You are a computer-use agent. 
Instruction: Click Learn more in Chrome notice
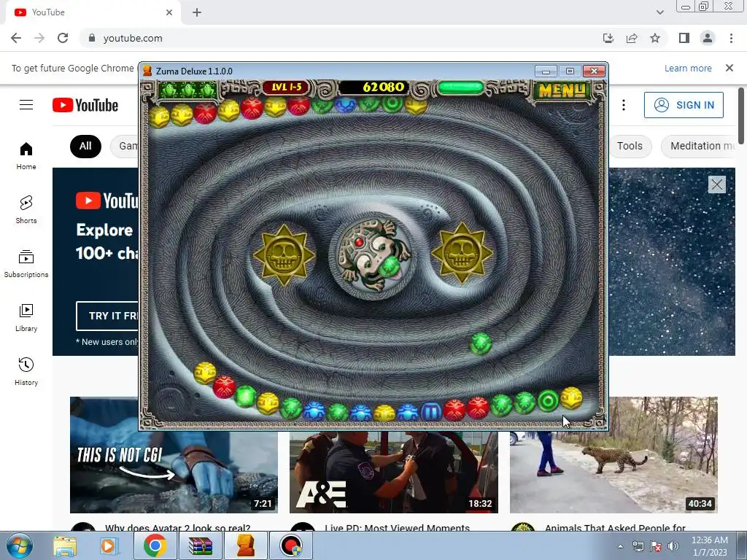click(688, 68)
